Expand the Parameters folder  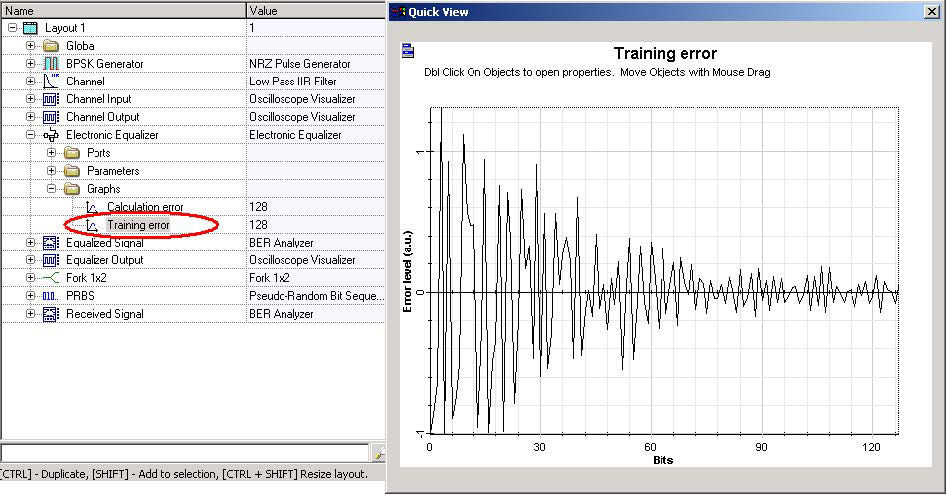pos(51,171)
